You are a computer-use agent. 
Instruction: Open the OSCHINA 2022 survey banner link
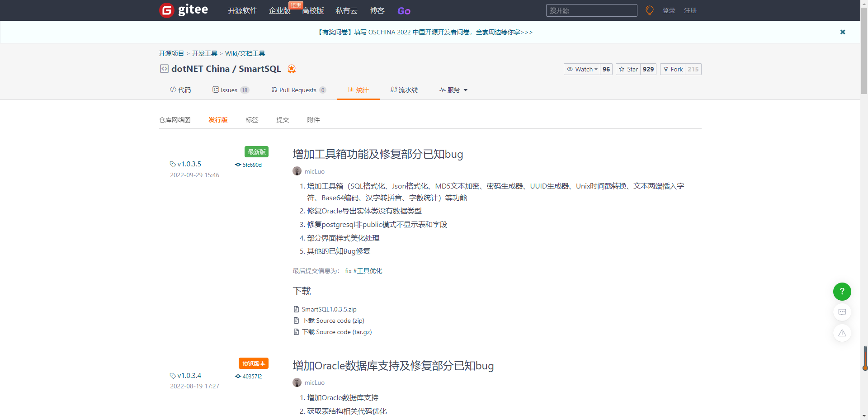click(425, 32)
